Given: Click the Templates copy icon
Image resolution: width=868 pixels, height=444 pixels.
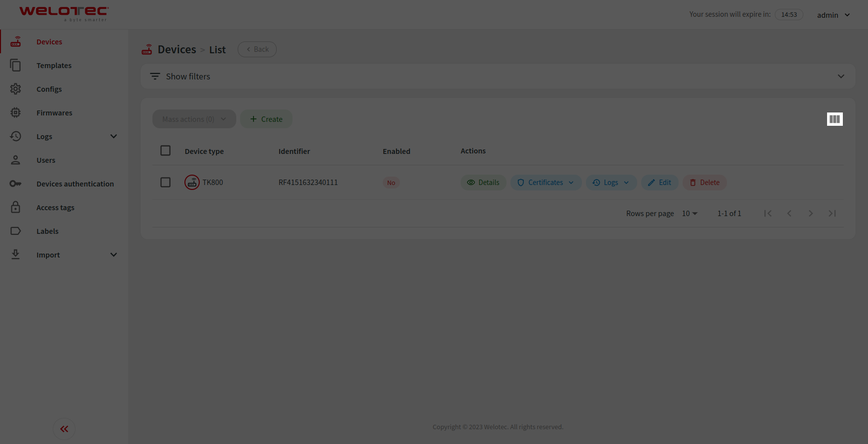Looking at the screenshot, I should click(x=16, y=65).
